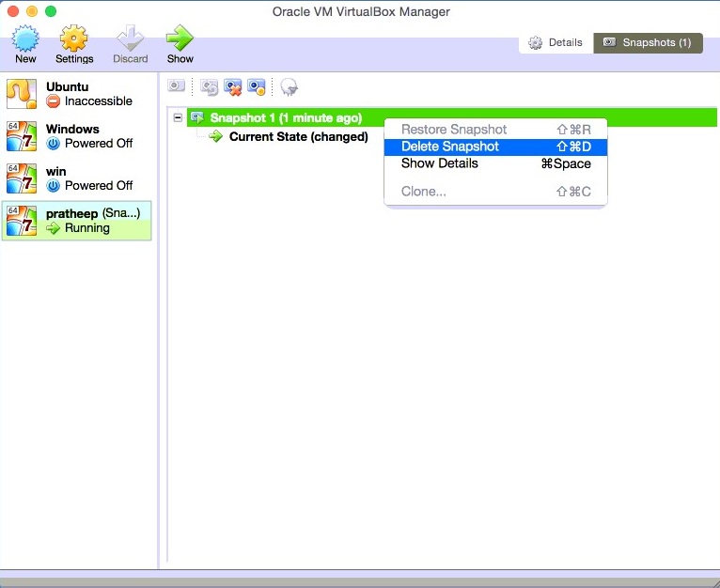
Task: Select Current State (changed) row
Action: 299,137
